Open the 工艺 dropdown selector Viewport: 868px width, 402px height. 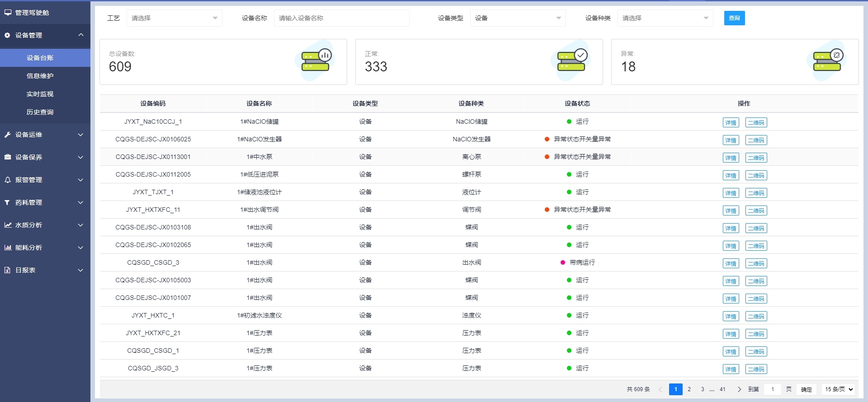(174, 18)
